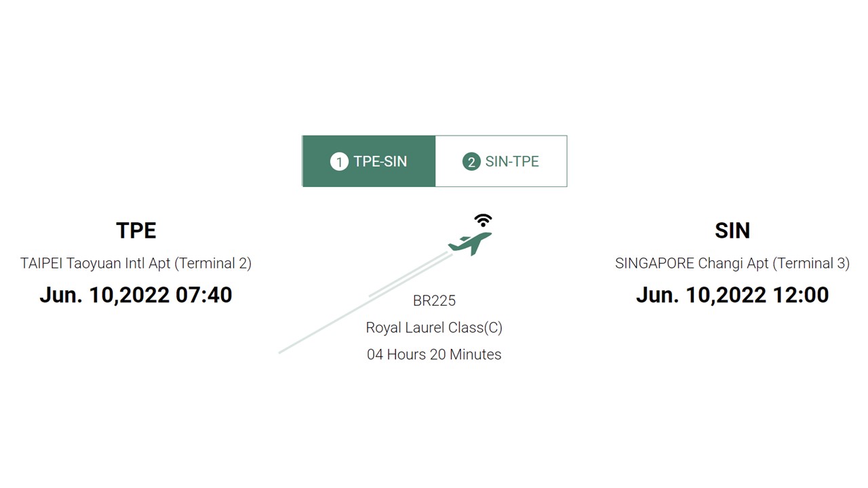Click the TPE airport code heading
Viewport: 868px width, 488px height.
136,230
